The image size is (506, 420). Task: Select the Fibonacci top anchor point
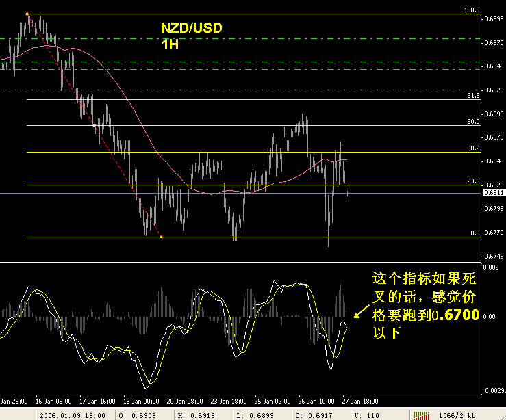point(27,14)
